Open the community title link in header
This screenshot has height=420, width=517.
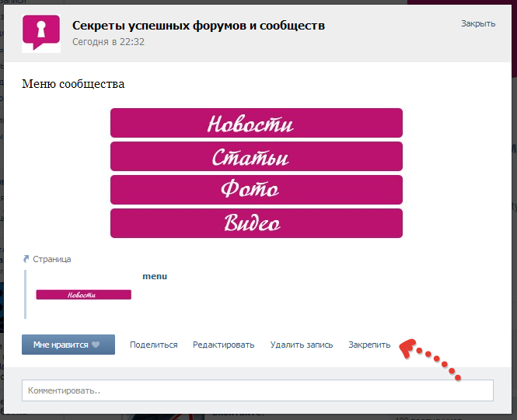click(198, 26)
